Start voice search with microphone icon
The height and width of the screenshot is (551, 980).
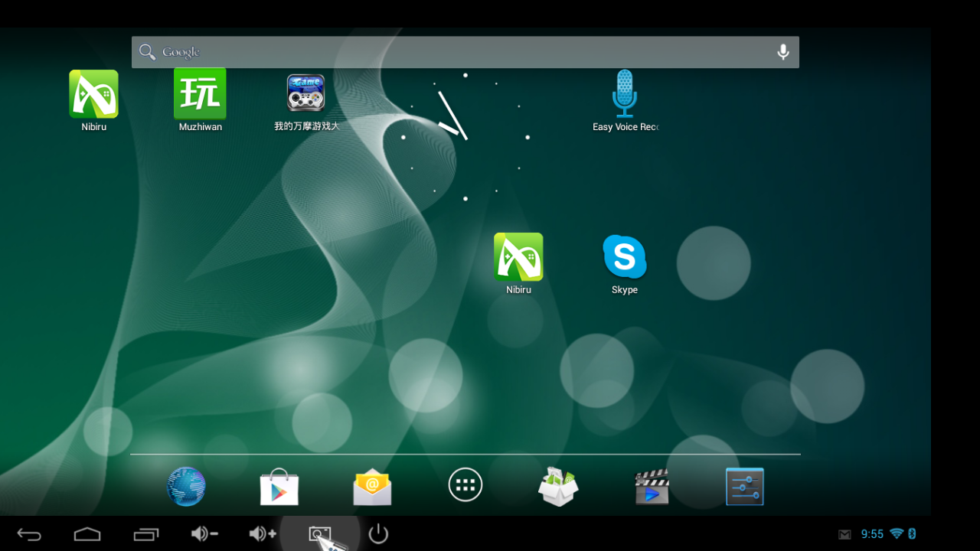(x=783, y=52)
